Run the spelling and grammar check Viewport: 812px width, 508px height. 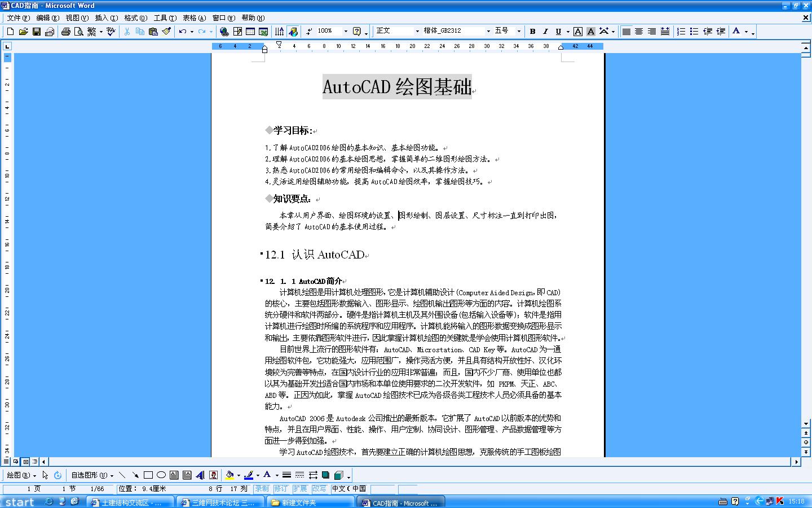(x=111, y=32)
